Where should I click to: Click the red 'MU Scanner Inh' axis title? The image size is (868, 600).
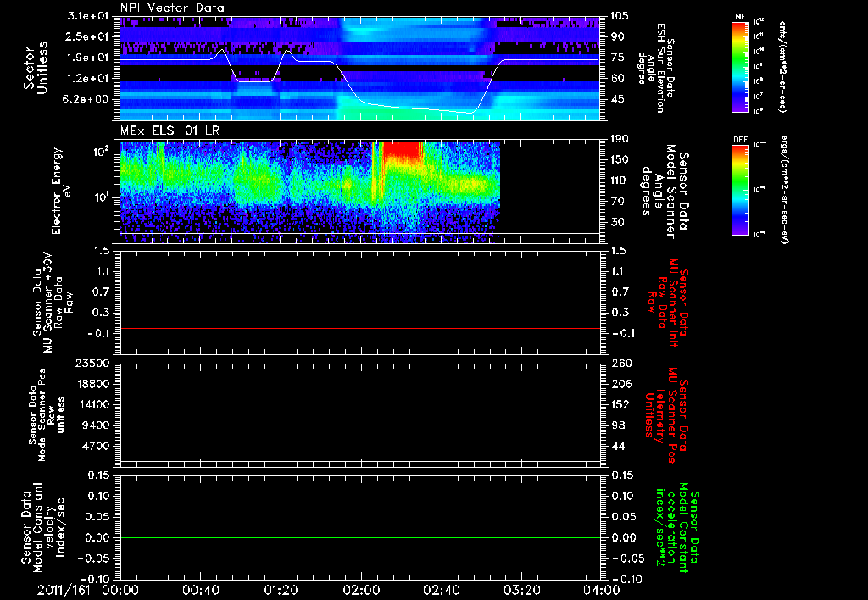[x=668, y=303]
